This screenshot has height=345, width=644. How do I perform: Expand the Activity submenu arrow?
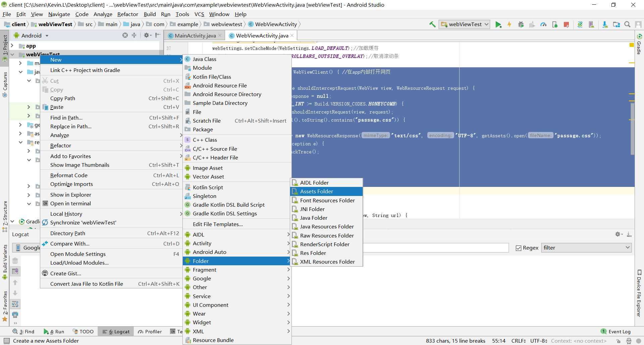point(288,243)
